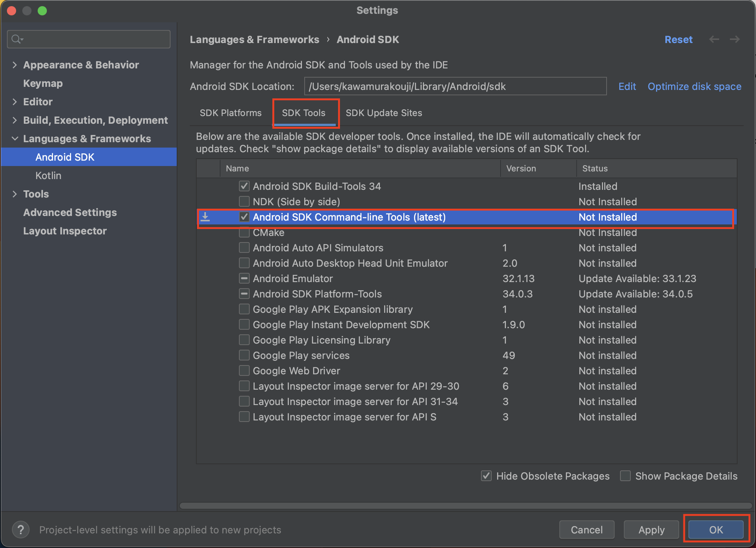Click the horizontal scrollbar at bottom
Screen dimensions: 756x548
[x=465, y=506]
